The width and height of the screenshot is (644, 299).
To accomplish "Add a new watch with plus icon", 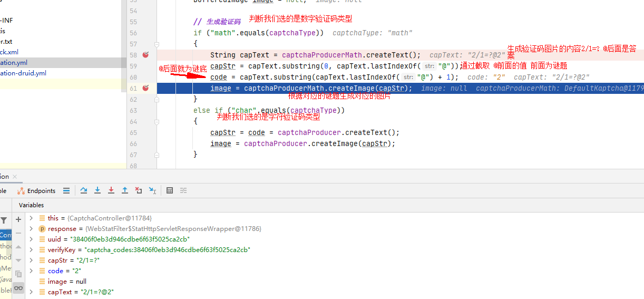I will click(x=18, y=219).
